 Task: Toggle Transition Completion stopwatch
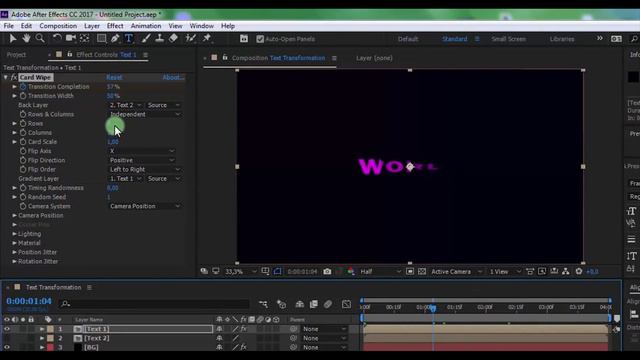click(x=23, y=87)
